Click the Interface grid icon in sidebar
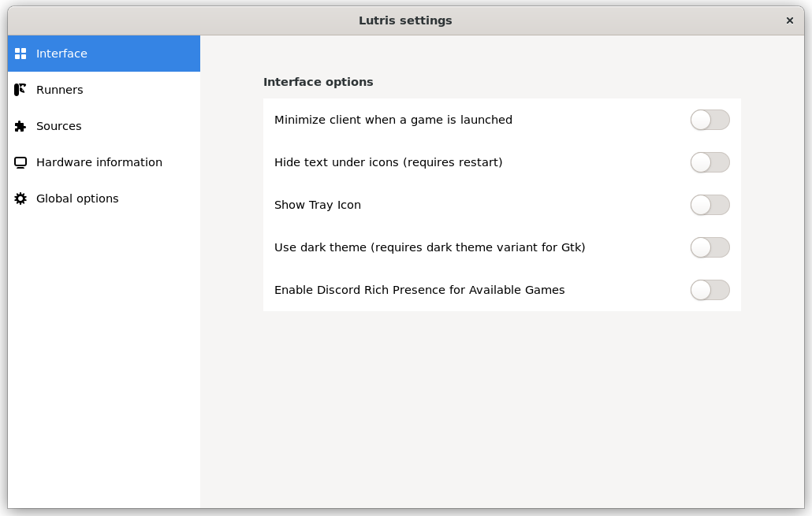Image resolution: width=812 pixels, height=516 pixels. pos(20,54)
